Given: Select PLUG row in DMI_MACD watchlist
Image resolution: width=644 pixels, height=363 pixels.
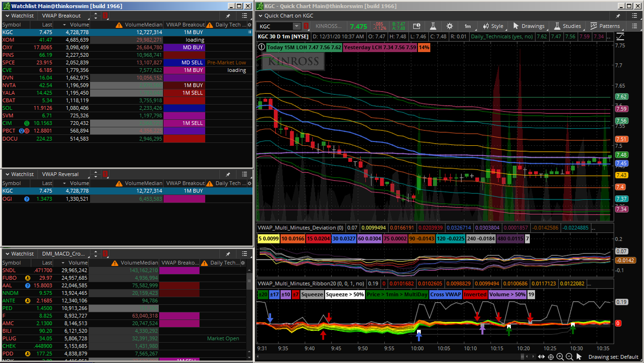Looking at the screenshot, I should tap(123, 339).
